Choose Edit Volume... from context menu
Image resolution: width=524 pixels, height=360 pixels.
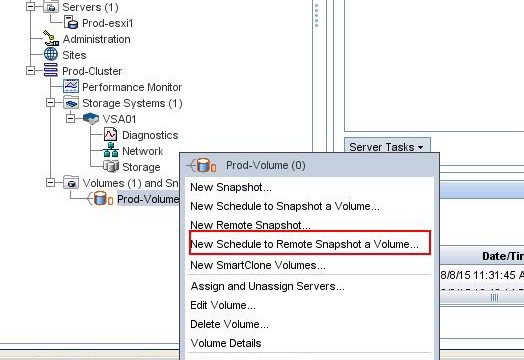click(x=223, y=305)
